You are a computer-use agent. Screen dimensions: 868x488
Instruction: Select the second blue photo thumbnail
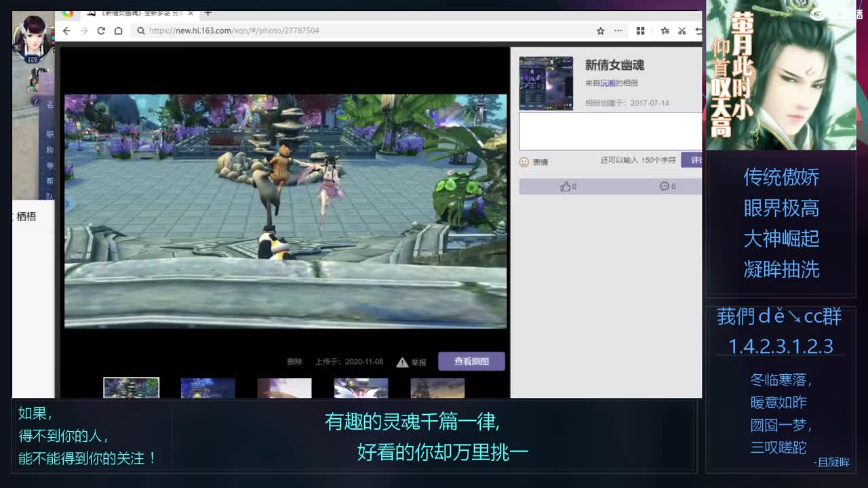[208, 388]
